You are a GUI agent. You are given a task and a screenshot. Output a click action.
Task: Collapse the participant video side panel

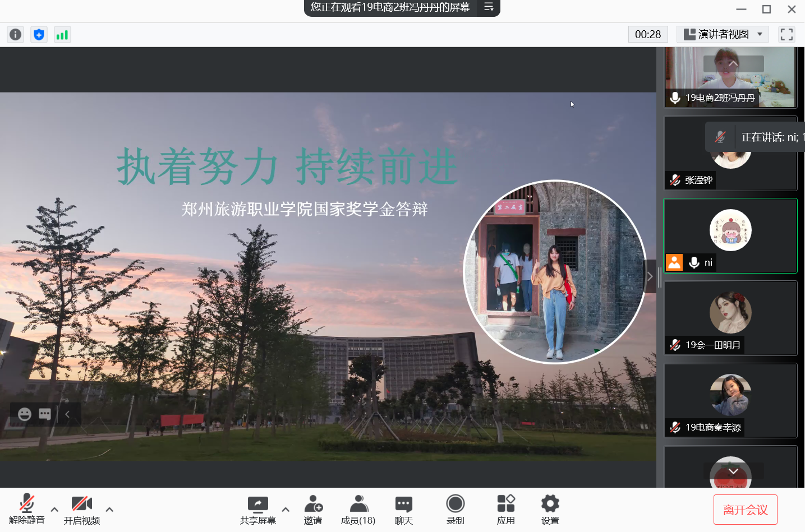click(x=650, y=276)
